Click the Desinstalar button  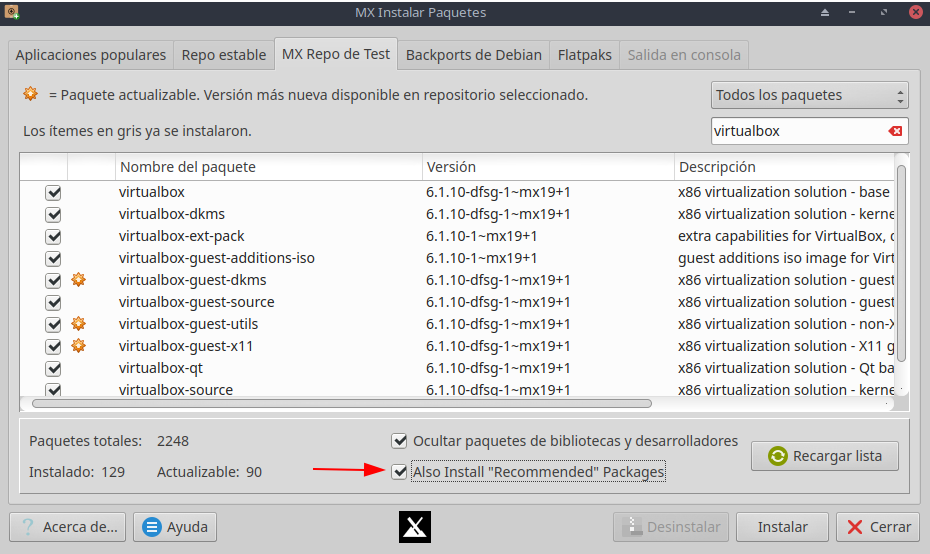coord(671,527)
